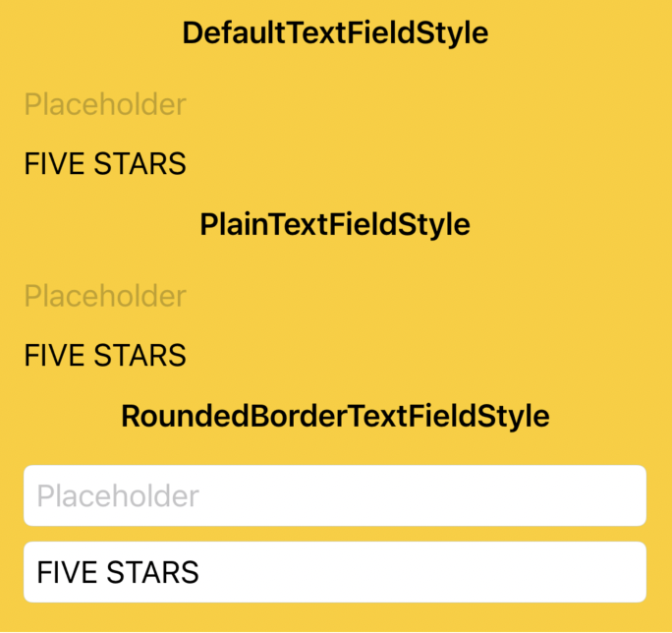Select the gray Placeholder text in rounded field
Image resolution: width=672 pixels, height=633 pixels.
(x=118, y=495)
